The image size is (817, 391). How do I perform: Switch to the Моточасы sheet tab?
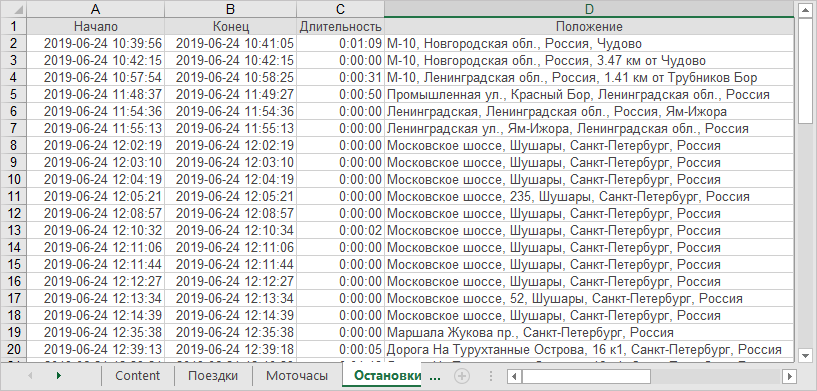[x=297, y=375]
